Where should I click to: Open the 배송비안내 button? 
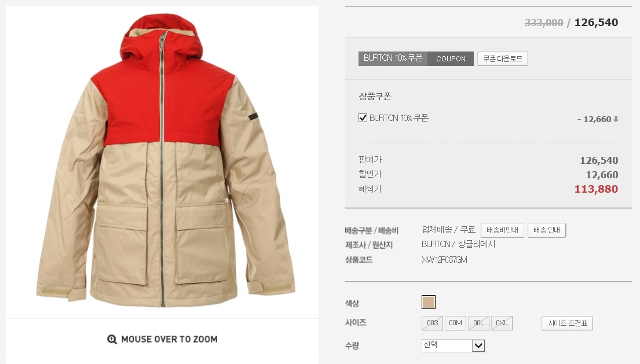tap(502, 230)
